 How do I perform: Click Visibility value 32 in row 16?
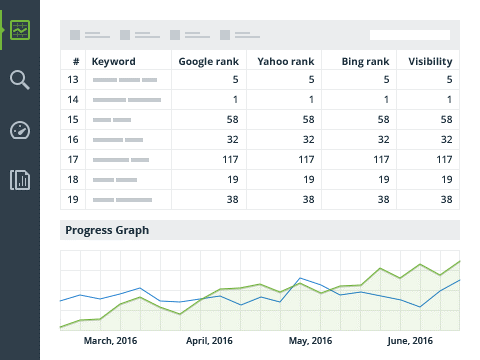coord(447,140)
